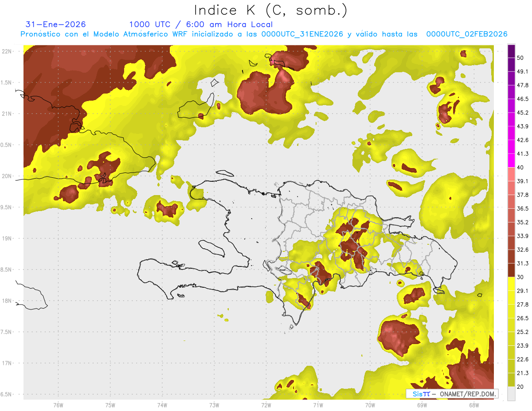Viewport: 532px width, 411px height.
Task: Click the '33.9' colorbar value
Action: click(x=522, y=236)
